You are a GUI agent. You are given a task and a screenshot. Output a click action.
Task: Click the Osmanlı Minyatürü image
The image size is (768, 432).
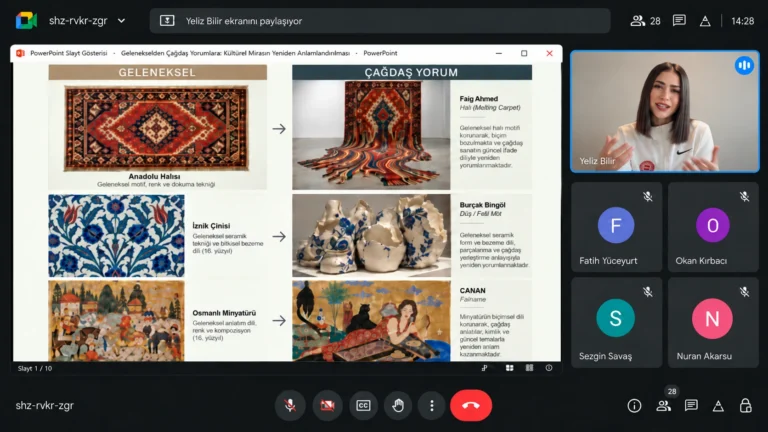(x=116, y=321)
